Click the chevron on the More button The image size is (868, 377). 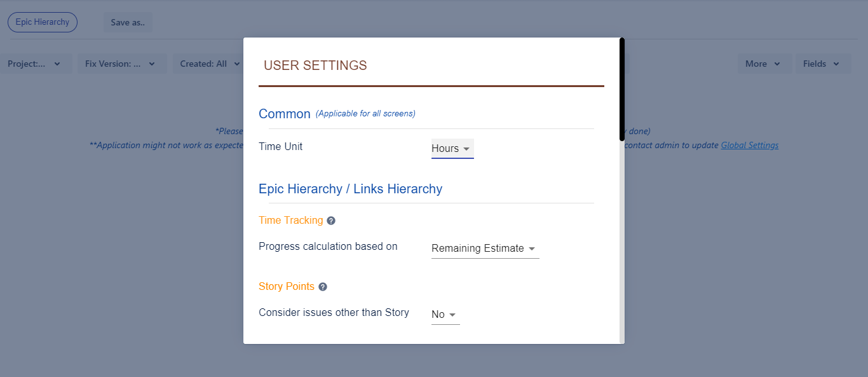click(x=778, y=64)
